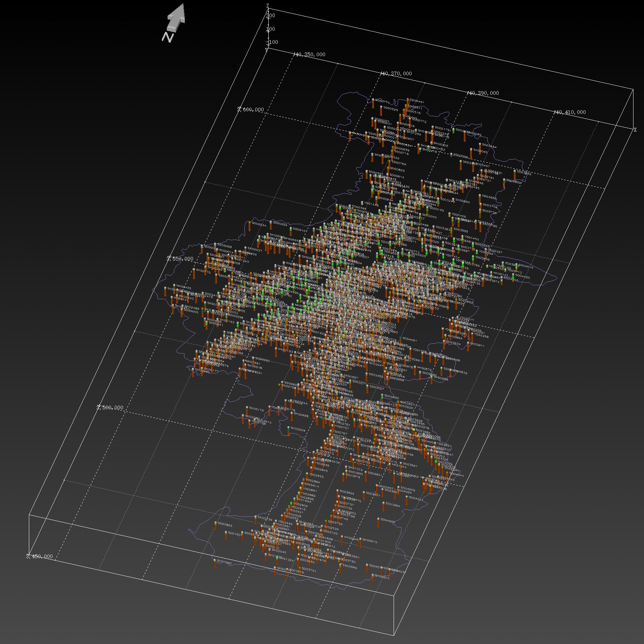The height and width of the screenshot is (644, 644).
Task: Click the 3,600,000 northing label
Action: click(250, 109)
